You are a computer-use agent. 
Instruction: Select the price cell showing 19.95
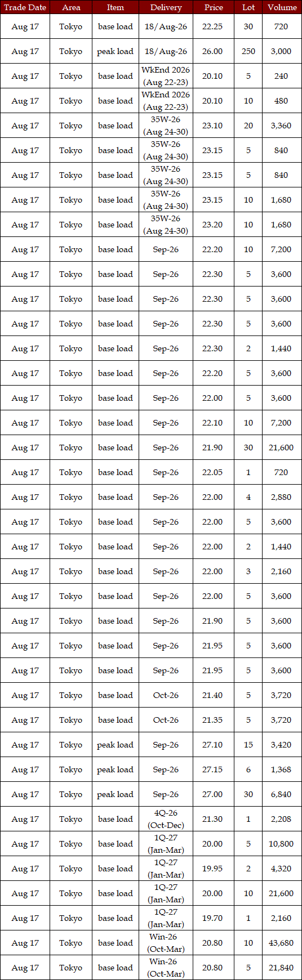[x=214, y=869]
